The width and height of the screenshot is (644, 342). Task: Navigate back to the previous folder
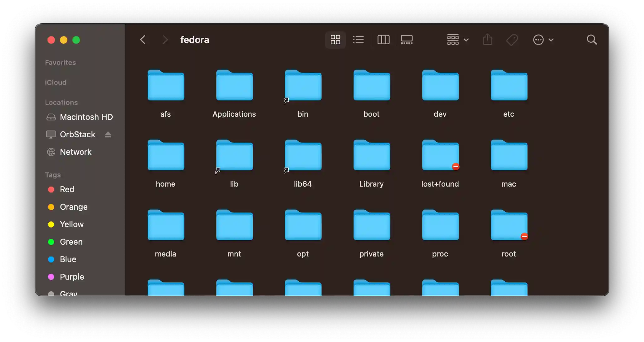click(143, 40)
